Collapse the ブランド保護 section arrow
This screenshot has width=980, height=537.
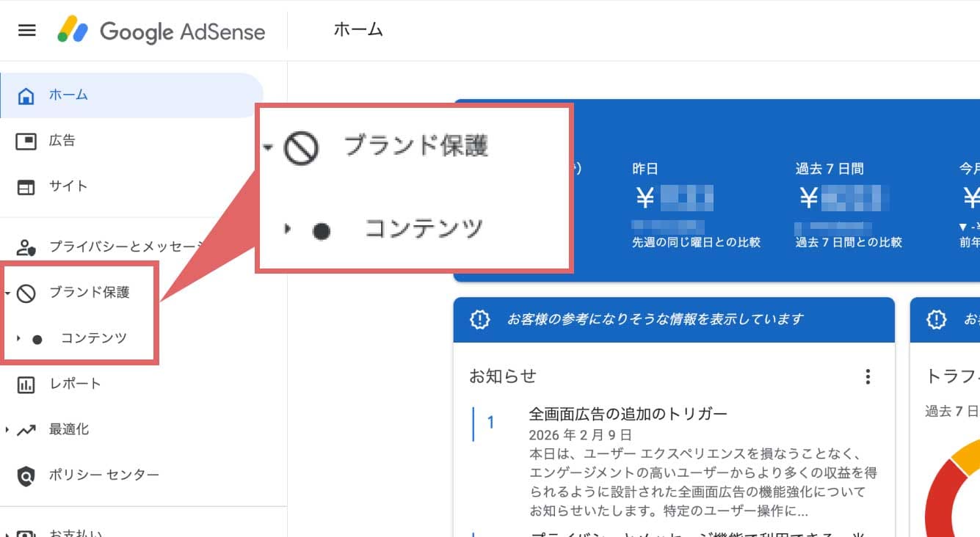point(7,293)
